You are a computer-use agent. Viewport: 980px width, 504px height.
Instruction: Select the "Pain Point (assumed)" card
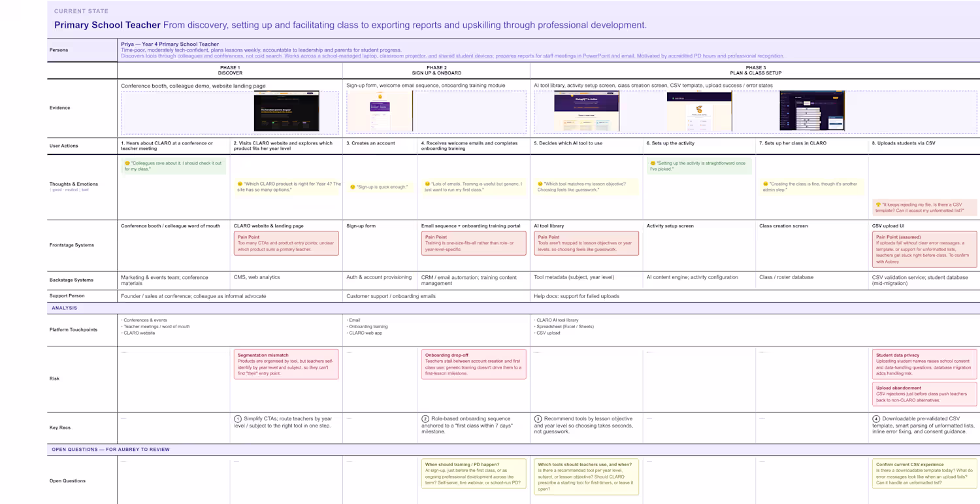pos(924,249)
